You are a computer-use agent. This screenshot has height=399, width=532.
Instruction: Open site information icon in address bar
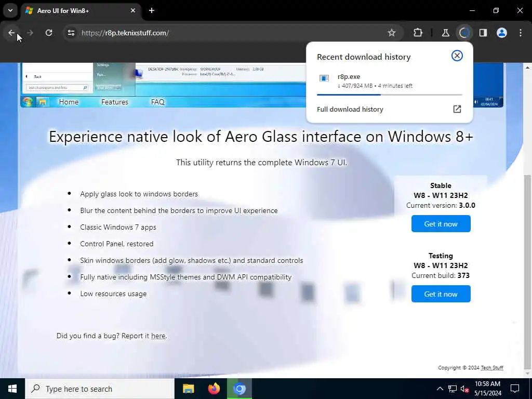coord(71,33)
